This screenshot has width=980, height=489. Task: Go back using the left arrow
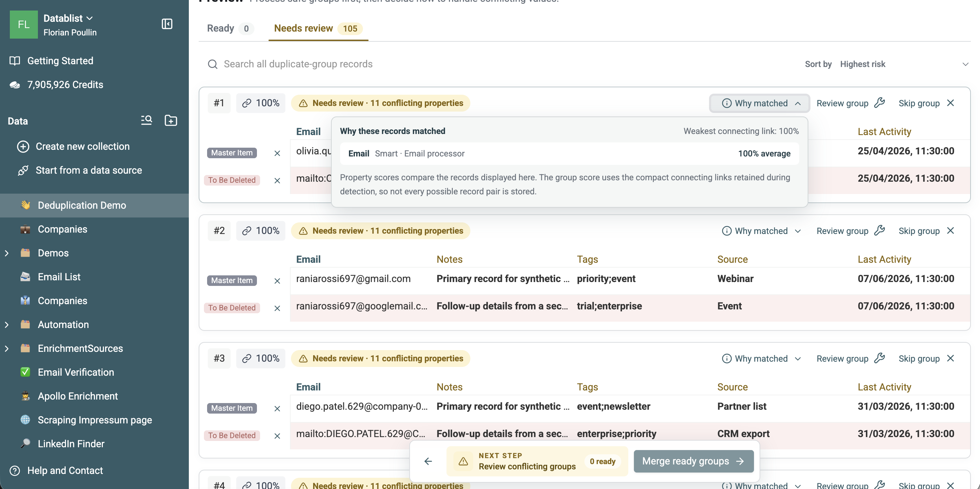coord(428,461)
